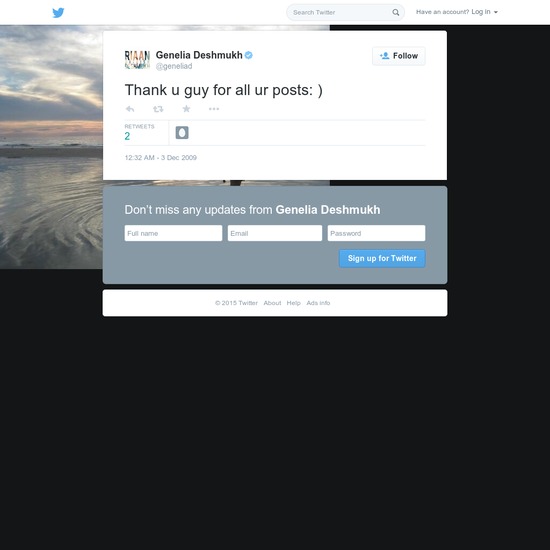
Task: Click the Twitter bird logo
Action: (58, 13)
